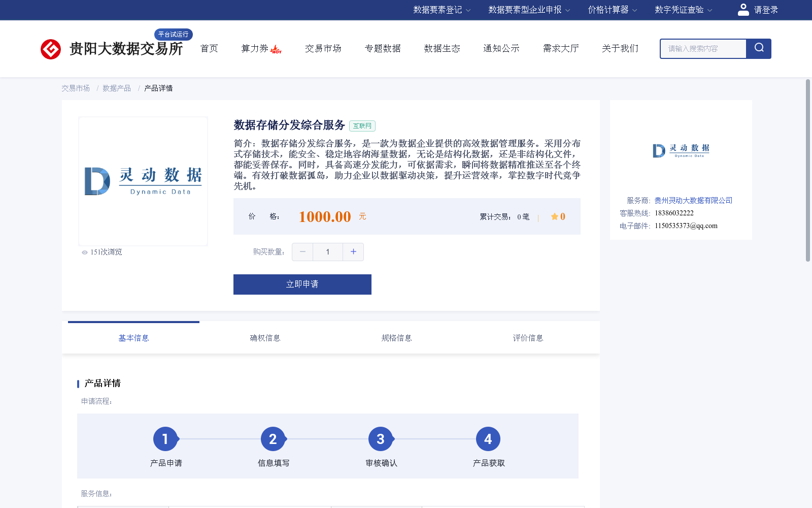The image size is (812, 508).
Task: Click step 1 产品申请 circle
Action: tap(165, 439)
